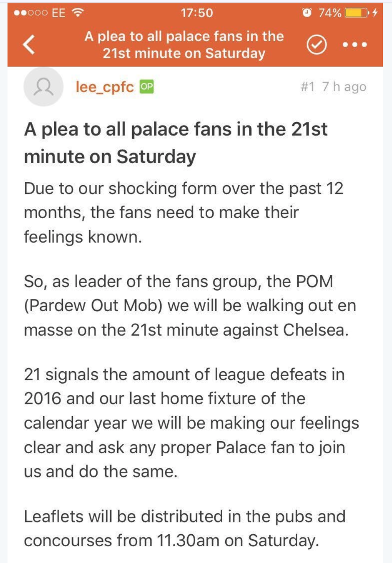Tap the alarm clock status icon

pyautogui.click(x=307, y=13)
